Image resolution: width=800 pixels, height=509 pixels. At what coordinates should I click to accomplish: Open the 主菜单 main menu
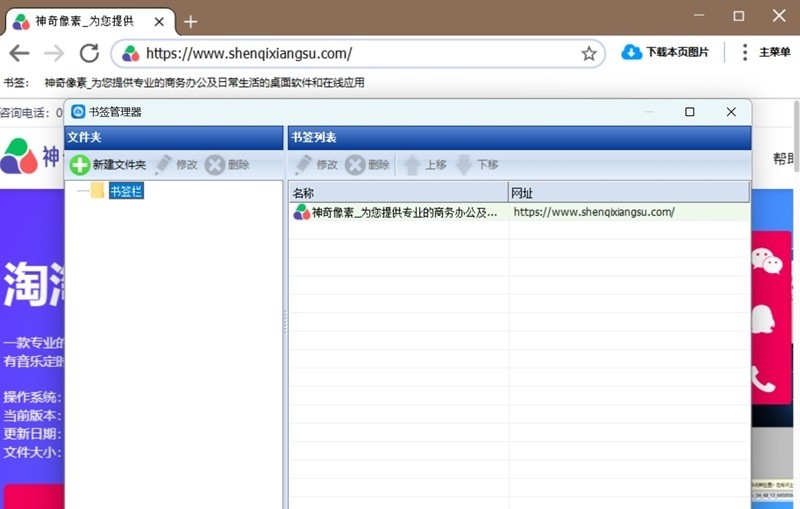point(765,52)
